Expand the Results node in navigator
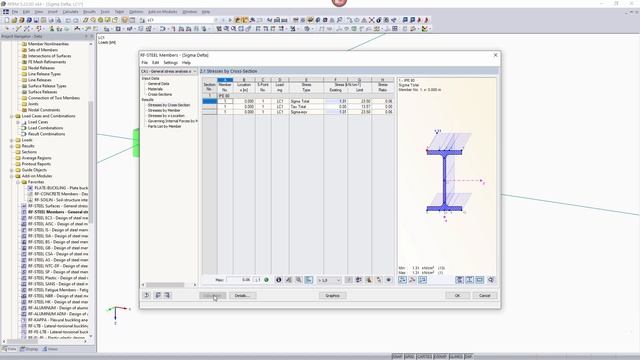640x360 pixels. (x=12, y=146)
